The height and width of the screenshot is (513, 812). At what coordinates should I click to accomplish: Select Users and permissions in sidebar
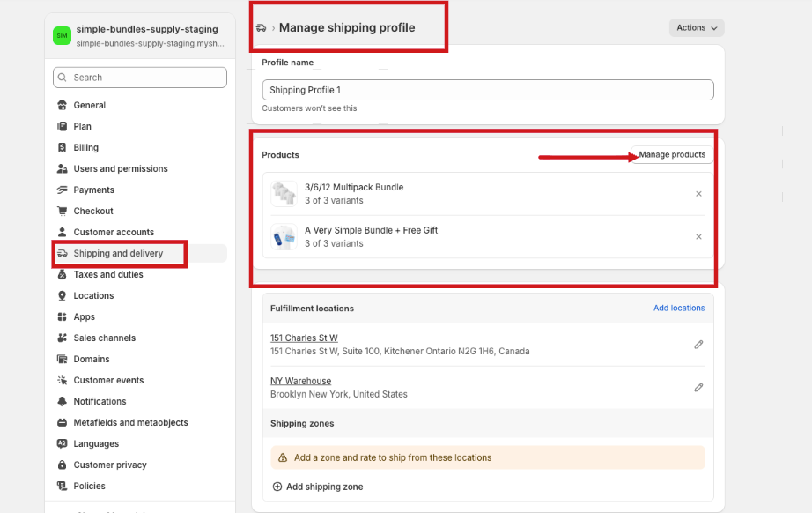pos(121,169)
